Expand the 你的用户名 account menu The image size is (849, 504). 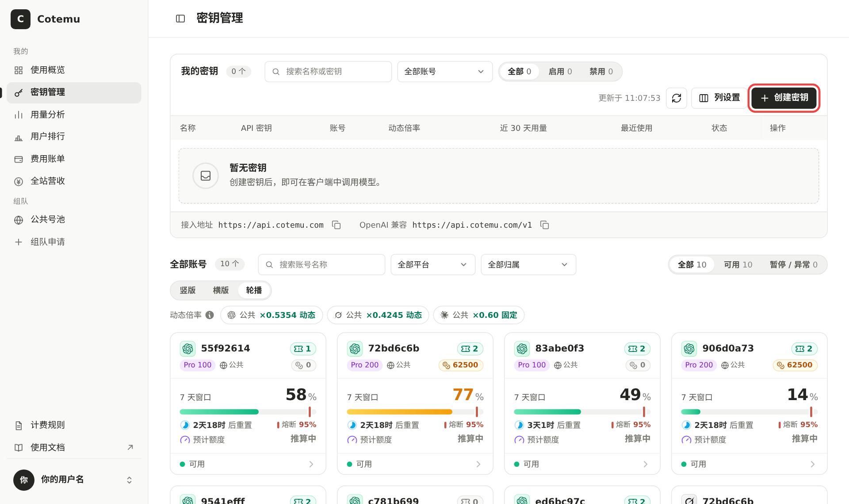pos(74,480)
